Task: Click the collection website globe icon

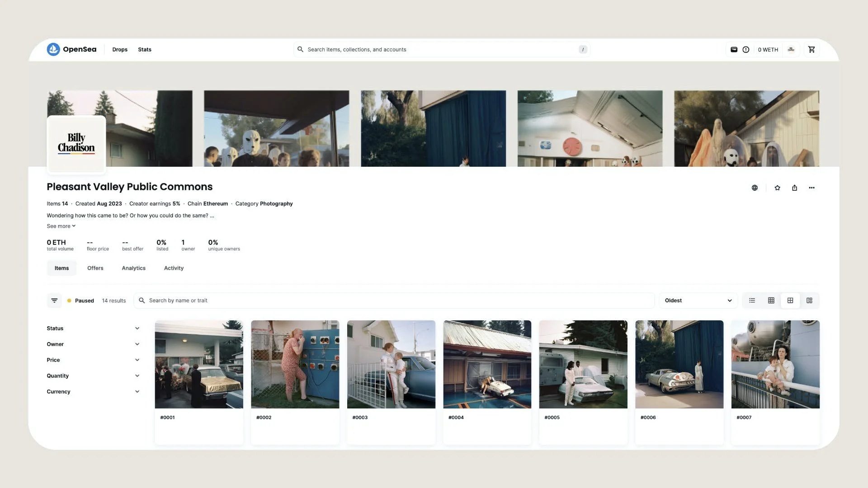Action: [755, 188]
